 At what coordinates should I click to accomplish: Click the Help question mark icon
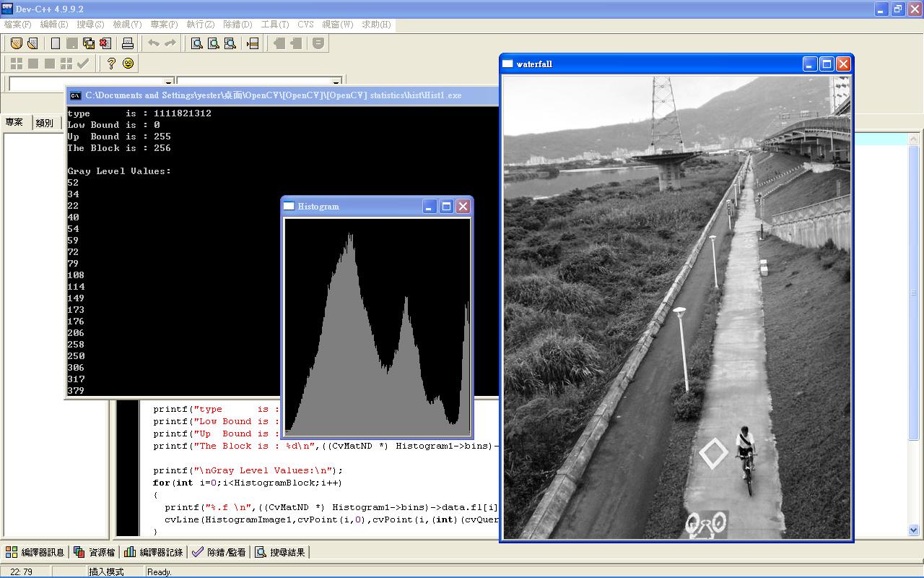(x=111, y=64)
